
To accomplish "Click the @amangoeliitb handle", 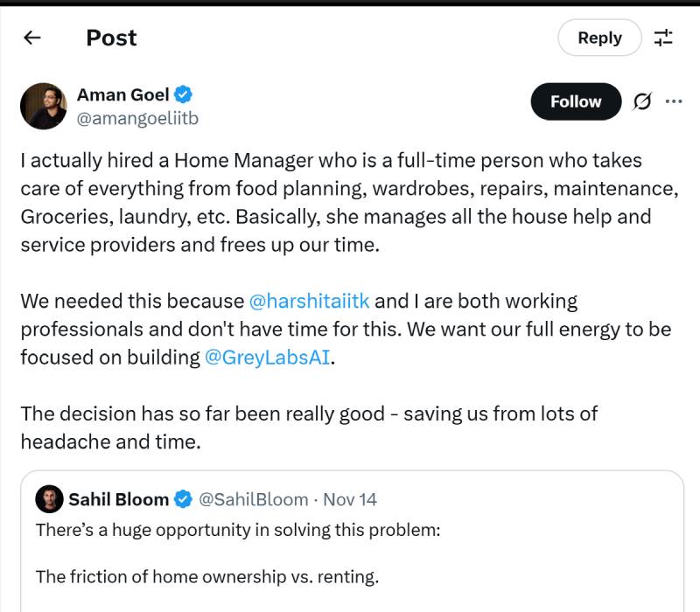I will click(x=137, y=117).
